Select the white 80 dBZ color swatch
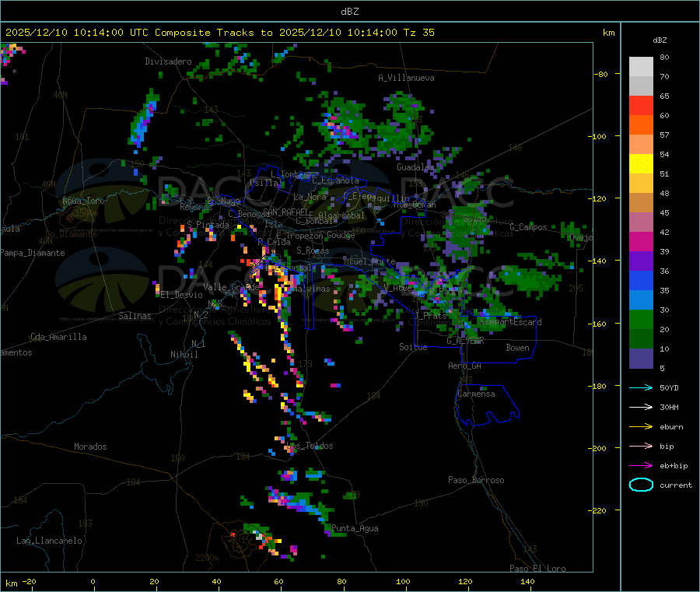Image resolution: width=700 pixels, height=592 pixels. point(641,67)
